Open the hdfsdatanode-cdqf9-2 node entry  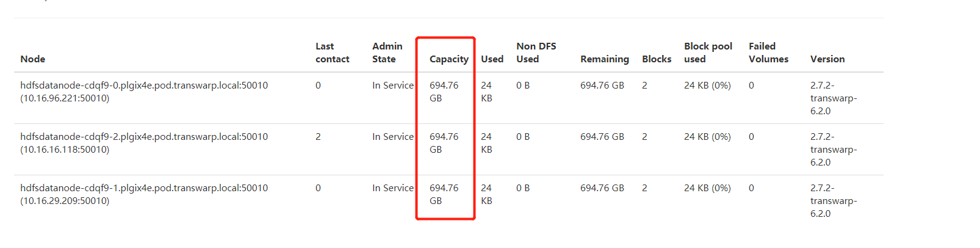[x=144, y=137]
